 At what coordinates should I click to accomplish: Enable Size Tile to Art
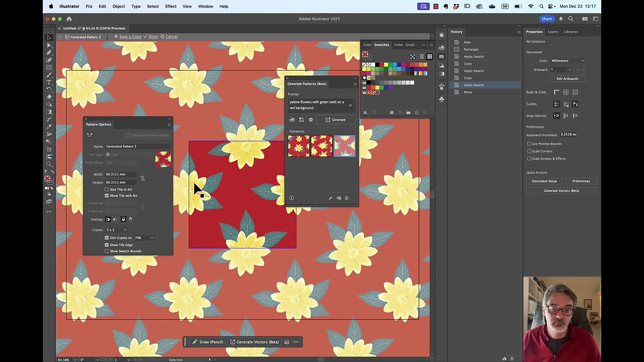(107, 190)
